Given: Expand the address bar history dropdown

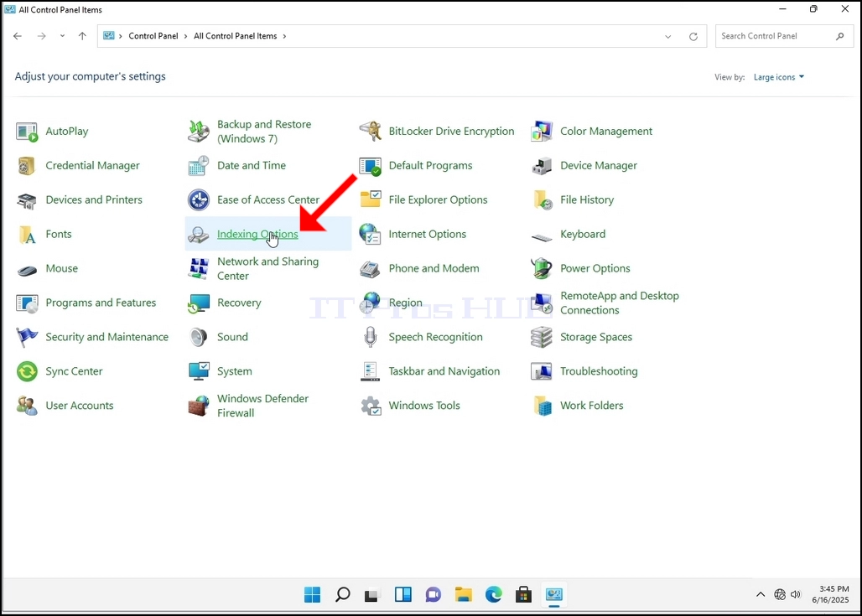Looking at the screenshot, I should pos(668,36).
